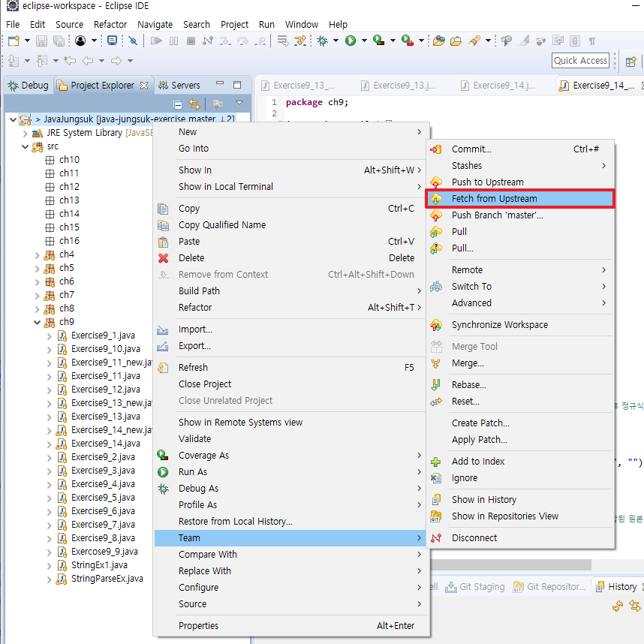Toggle Link with Editor in Project Explorer

pyautogui.click(x=194, y=105)
